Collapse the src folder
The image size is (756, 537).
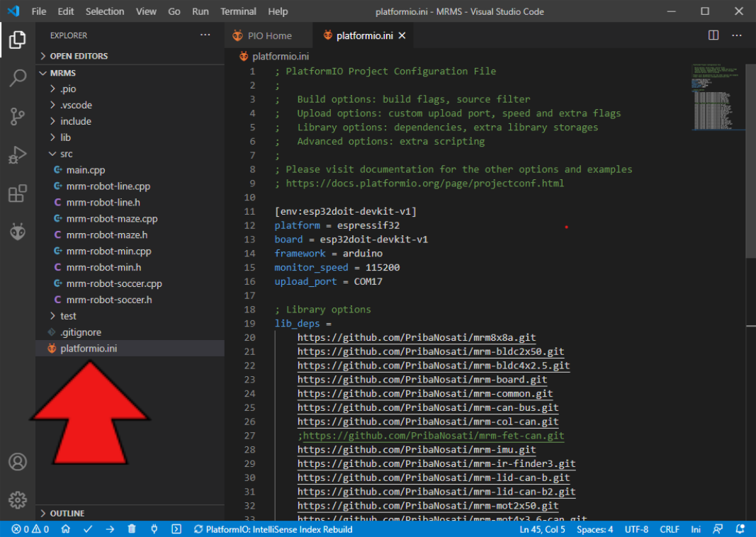pyautogui.click(x=66, y=154)
